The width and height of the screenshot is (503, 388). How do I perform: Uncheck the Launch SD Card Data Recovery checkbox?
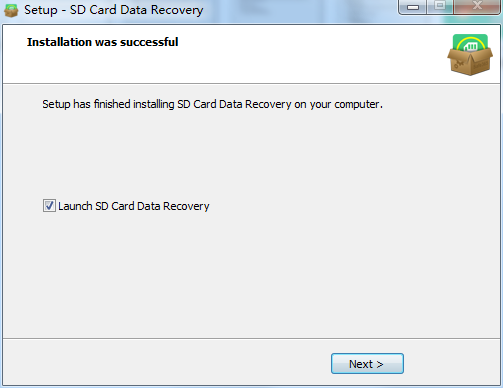[49, 206]
